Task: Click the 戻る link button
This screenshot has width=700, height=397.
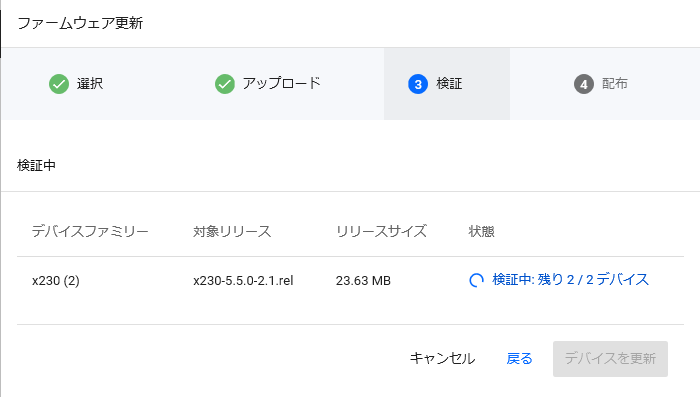Action: (x=519, y=359)
